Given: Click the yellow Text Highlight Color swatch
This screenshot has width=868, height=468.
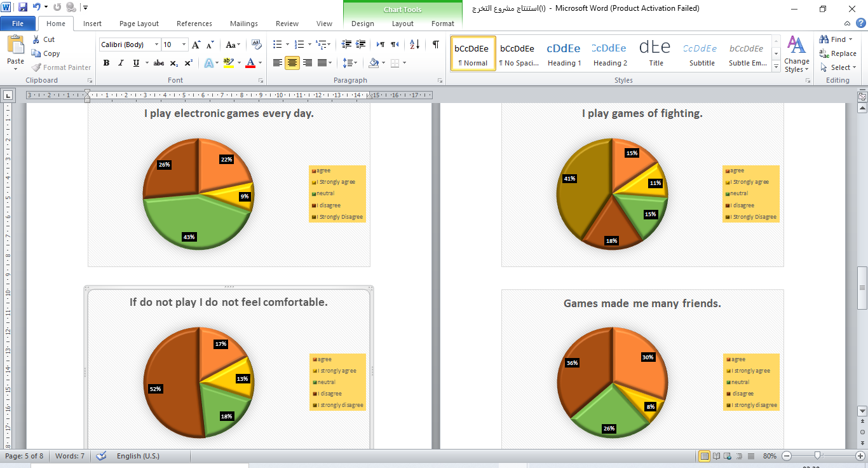Looking at the screenshot, I should [x=229, y=62].
